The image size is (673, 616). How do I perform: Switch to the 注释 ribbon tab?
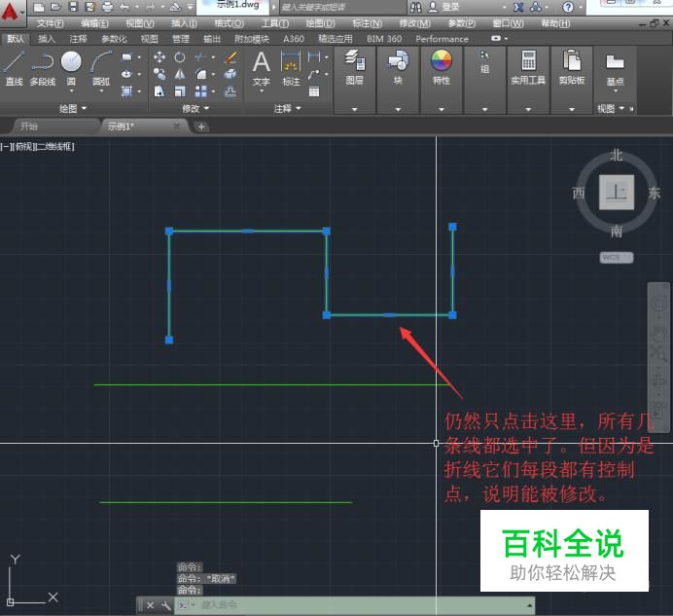pyautogui.click(x=78, y=39)
